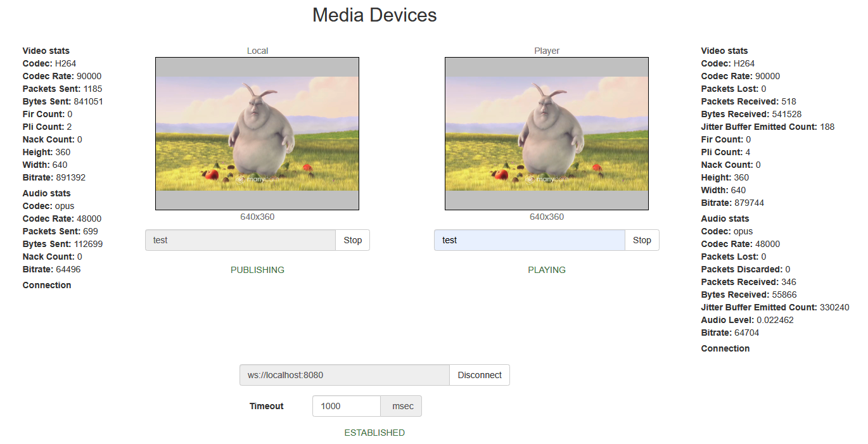The image size is (868, 444).
Task: Click the msec unit label beside Timeout
Action: pos(401,406)
